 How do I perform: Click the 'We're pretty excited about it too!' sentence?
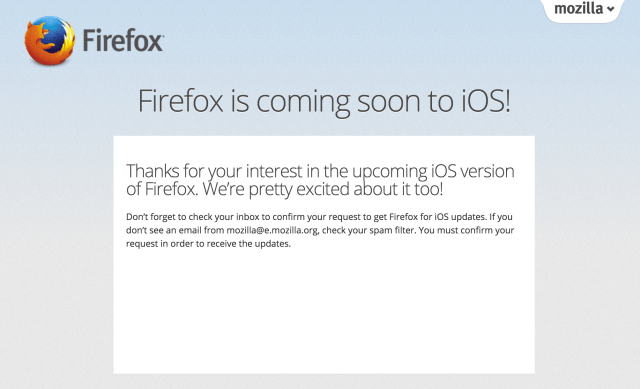pos(323,189)
